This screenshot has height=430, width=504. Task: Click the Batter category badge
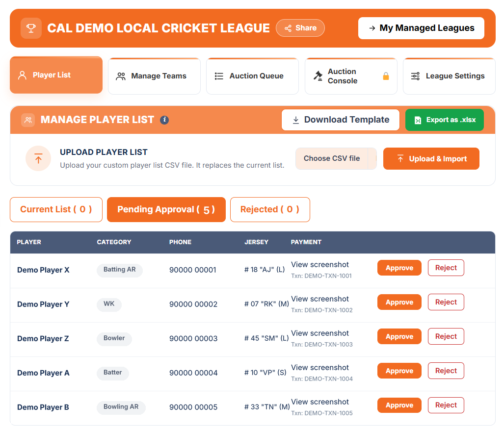(112, 373)
